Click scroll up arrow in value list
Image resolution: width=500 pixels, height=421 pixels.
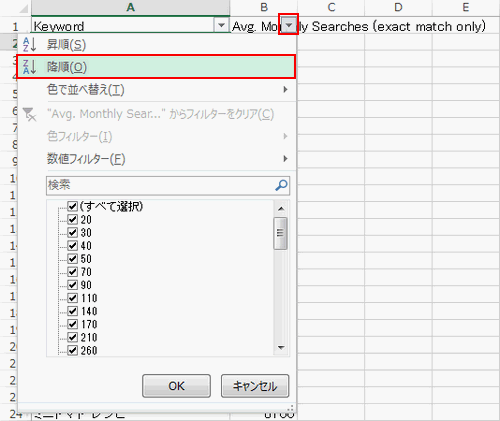[281, 209]
